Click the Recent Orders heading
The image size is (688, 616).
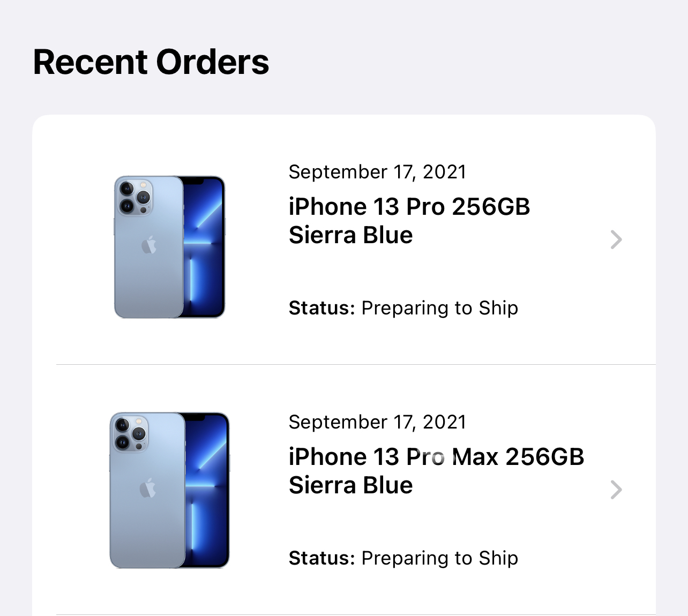tap(151, 62)
